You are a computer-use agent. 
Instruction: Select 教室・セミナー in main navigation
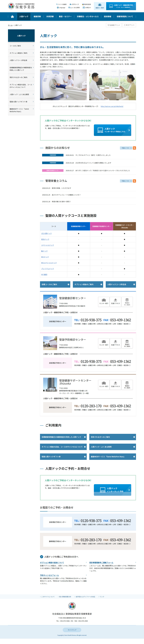65,17
